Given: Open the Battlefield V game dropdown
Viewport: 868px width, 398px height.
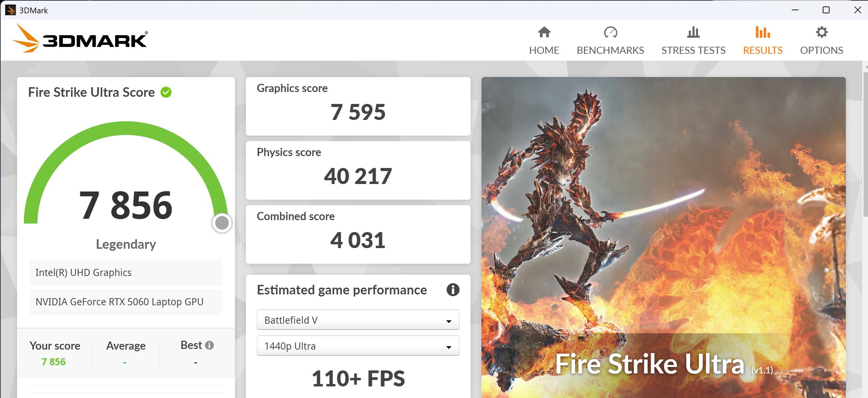Looking at the screenshot, I should pos(357,320).
